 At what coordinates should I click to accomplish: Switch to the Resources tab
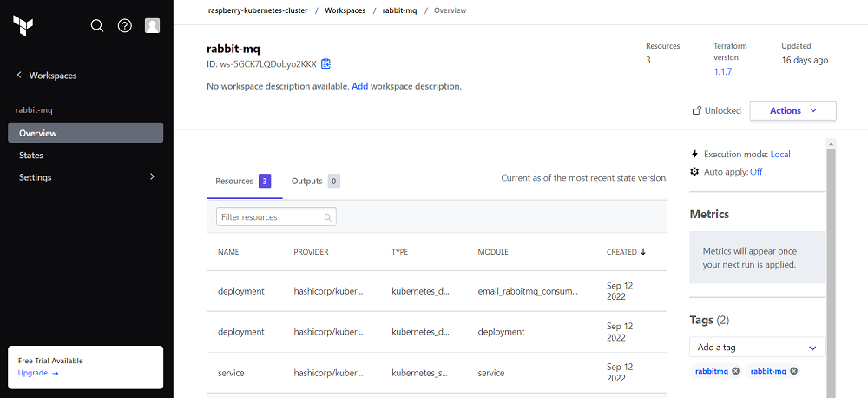coord(244,182)
